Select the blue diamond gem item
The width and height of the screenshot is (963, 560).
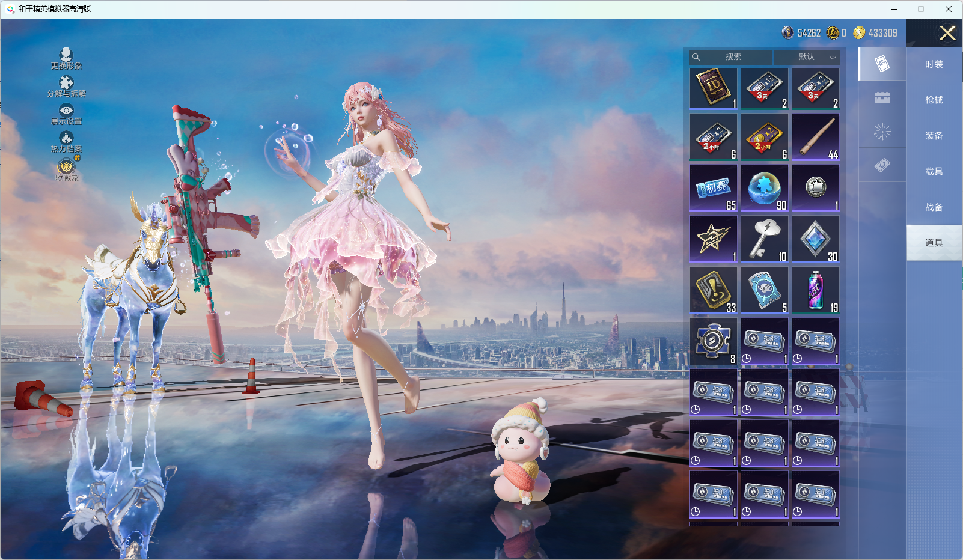(816, 240)
